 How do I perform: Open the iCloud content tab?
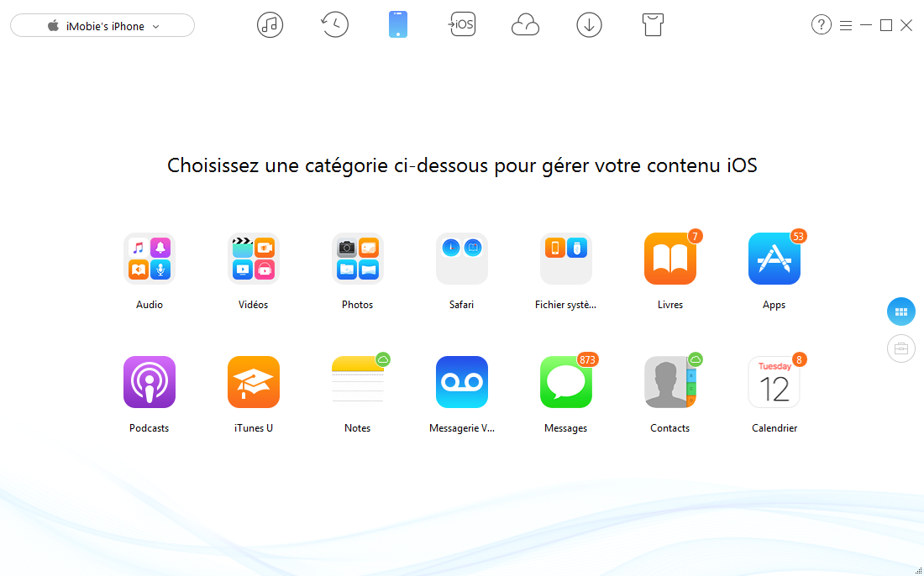[525, 25]
